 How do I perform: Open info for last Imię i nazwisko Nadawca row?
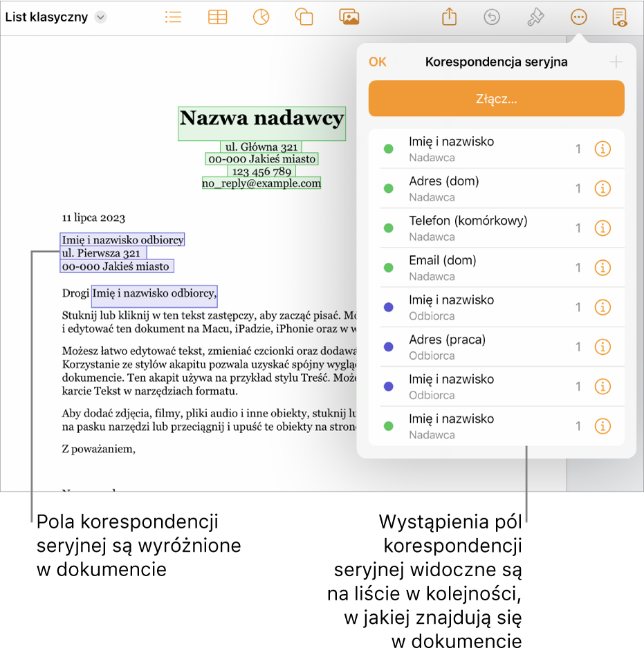(x=602, y=426)
